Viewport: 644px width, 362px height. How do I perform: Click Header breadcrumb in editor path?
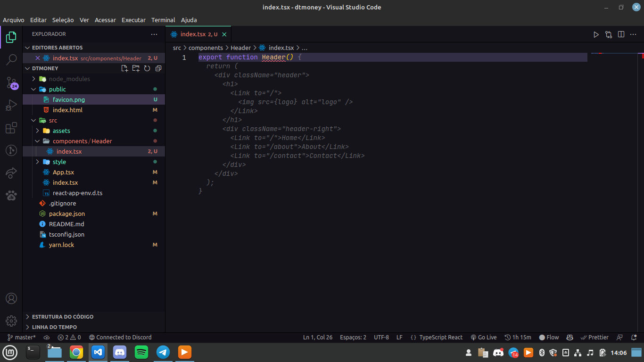coord(240,48)
